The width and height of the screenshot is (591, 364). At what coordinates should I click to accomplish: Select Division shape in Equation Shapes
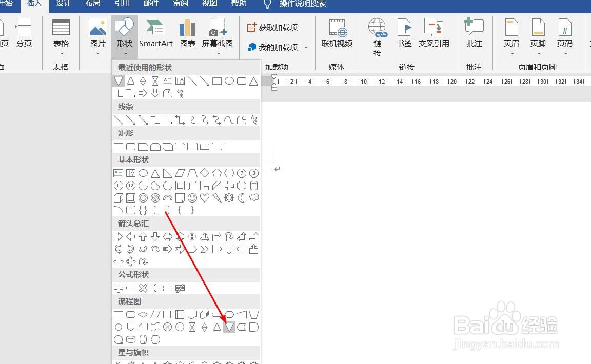pyautogui.click(x=155, y=288)
